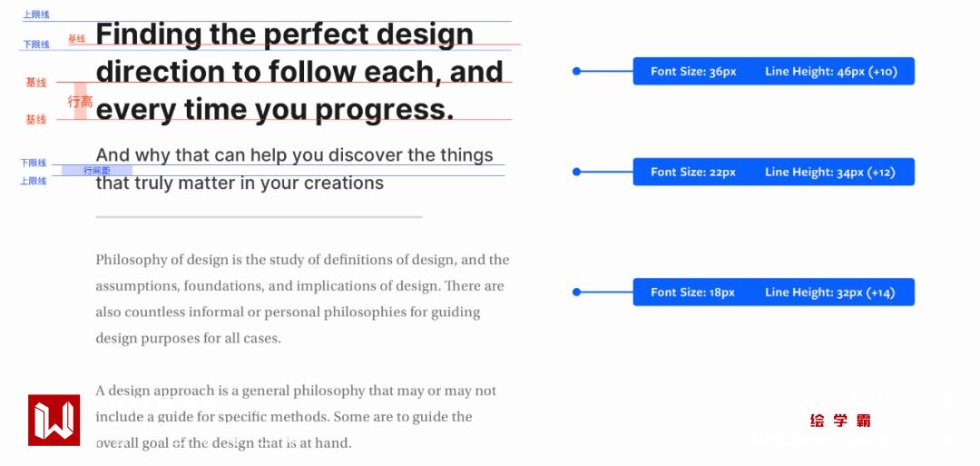The height and width of the screenshot is (466, 980).
Task: Select the red 行高 line-height marker
Action: click(80, 102)
